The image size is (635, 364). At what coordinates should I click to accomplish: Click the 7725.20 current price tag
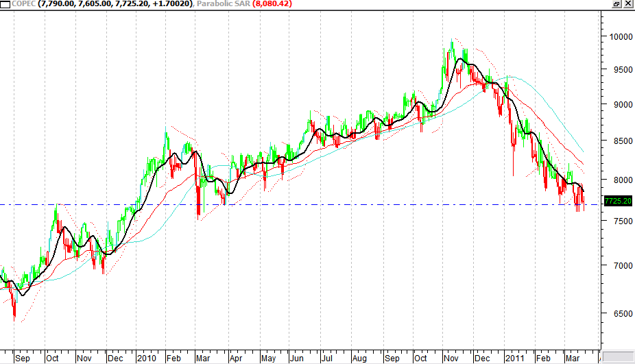(618, 201)
